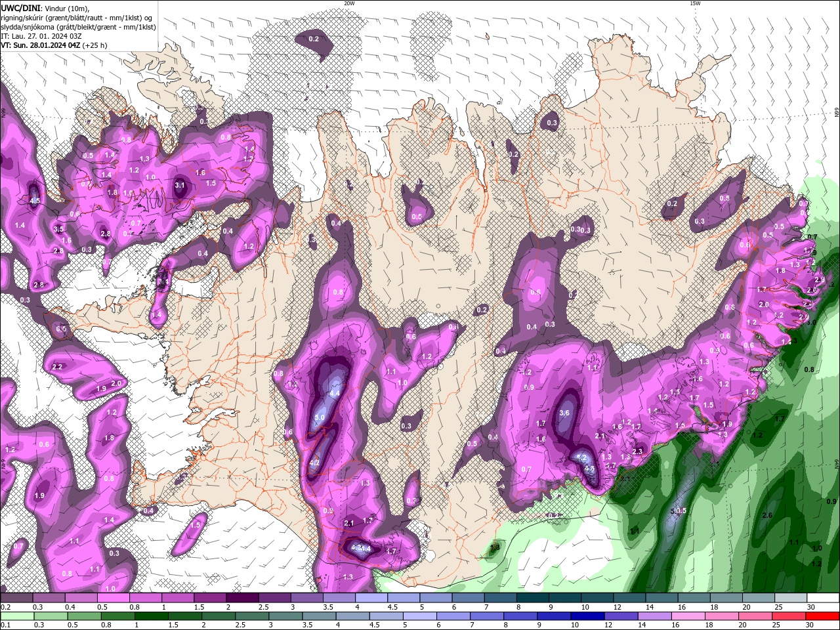Click the 5.05 rain value in the green band

click(679, 511)
